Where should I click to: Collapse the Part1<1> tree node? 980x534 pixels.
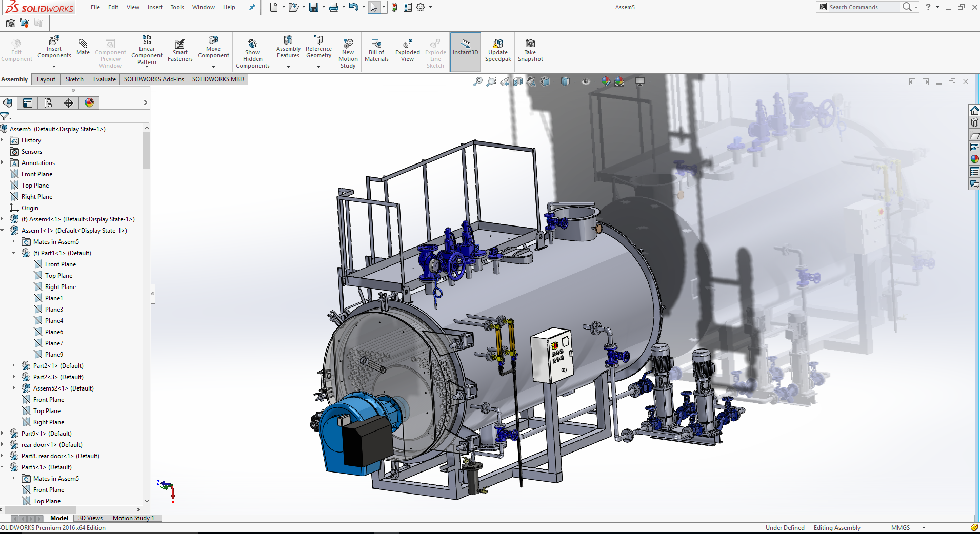pyautogui.click(x=14, y=253)
